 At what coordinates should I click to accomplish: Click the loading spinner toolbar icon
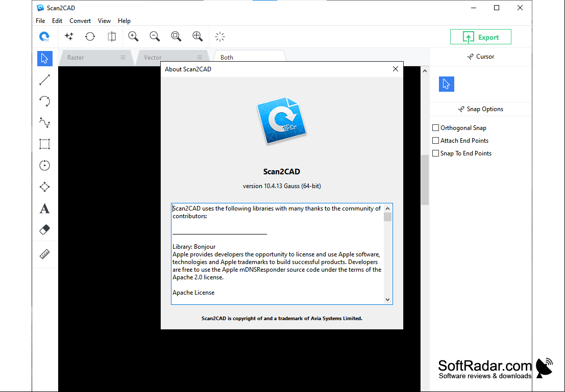(x=220, y=37)
